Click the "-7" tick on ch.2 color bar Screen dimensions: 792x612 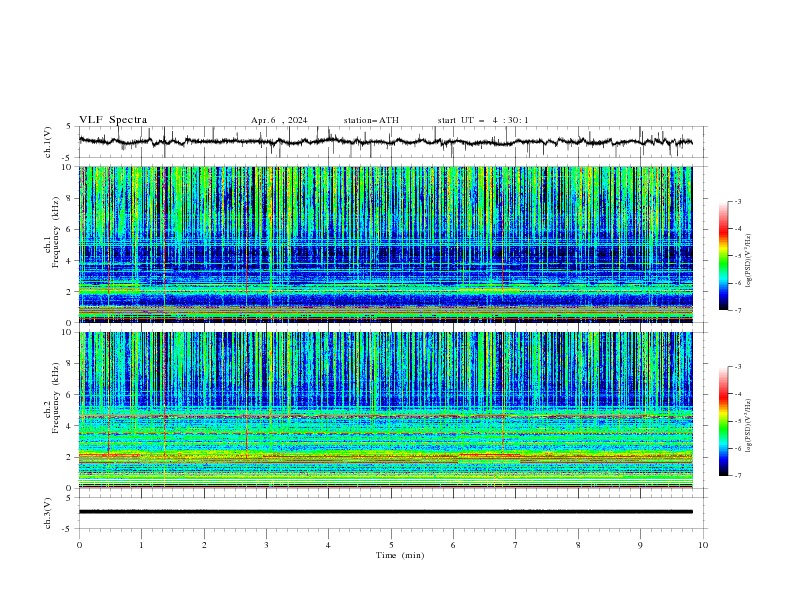click(x=738, y=475)
